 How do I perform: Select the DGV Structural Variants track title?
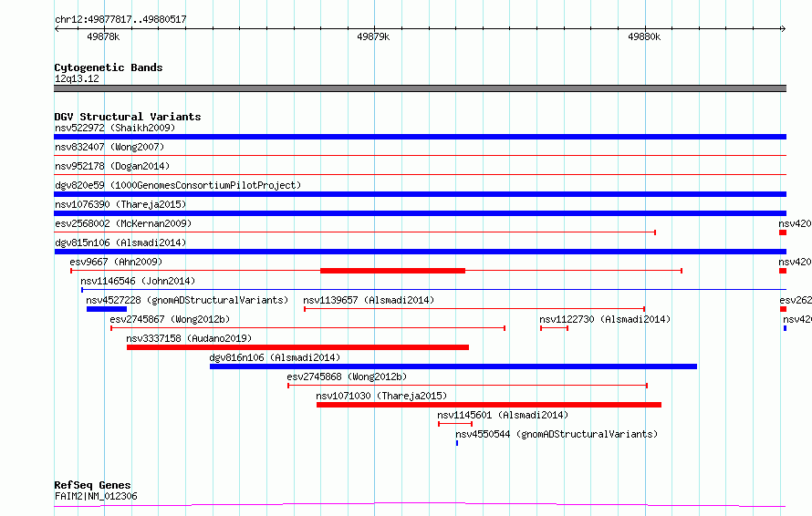(128, 117)
